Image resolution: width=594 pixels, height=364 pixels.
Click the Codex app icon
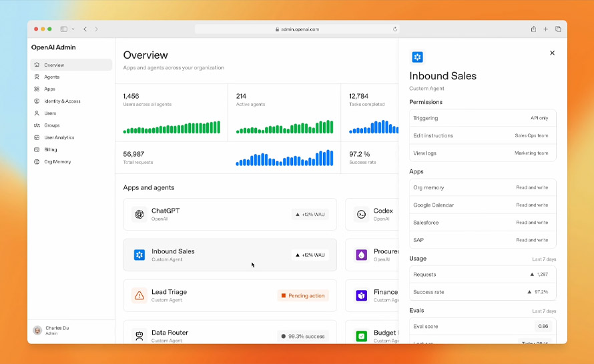tap(361, 214)
